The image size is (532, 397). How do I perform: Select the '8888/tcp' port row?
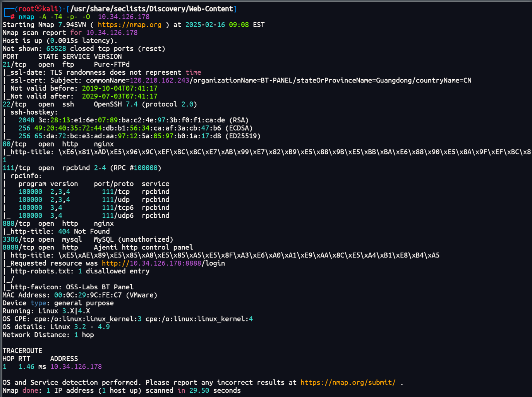click(x=98, y=247)
